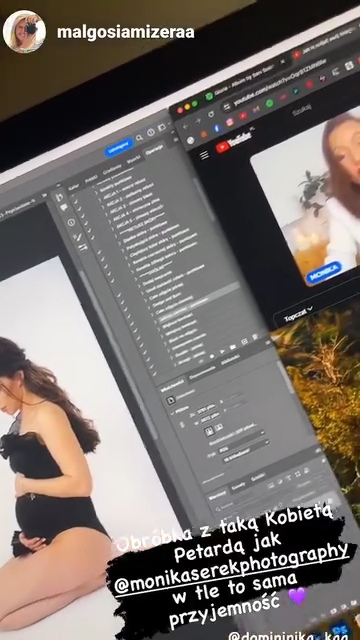Open the bit depth 16 bitów dropdown
The width and height of the screenshot is (360, 640).
(247, 452)
